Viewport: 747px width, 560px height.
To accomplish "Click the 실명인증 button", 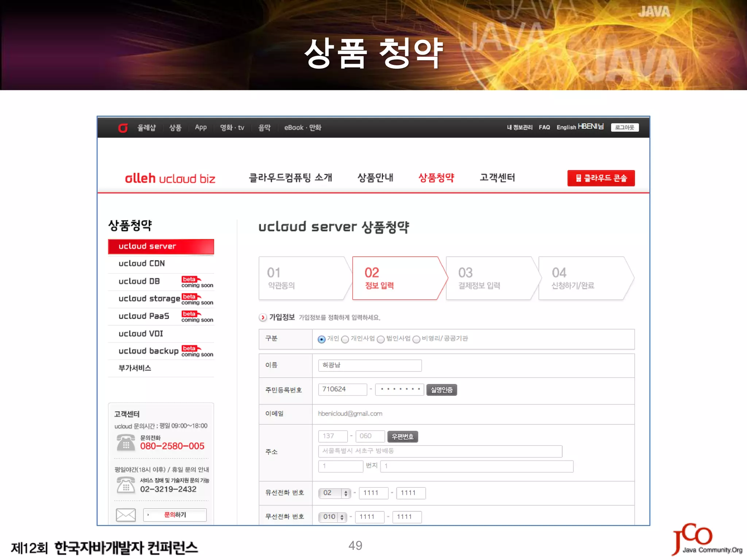I will coord(442,390).
